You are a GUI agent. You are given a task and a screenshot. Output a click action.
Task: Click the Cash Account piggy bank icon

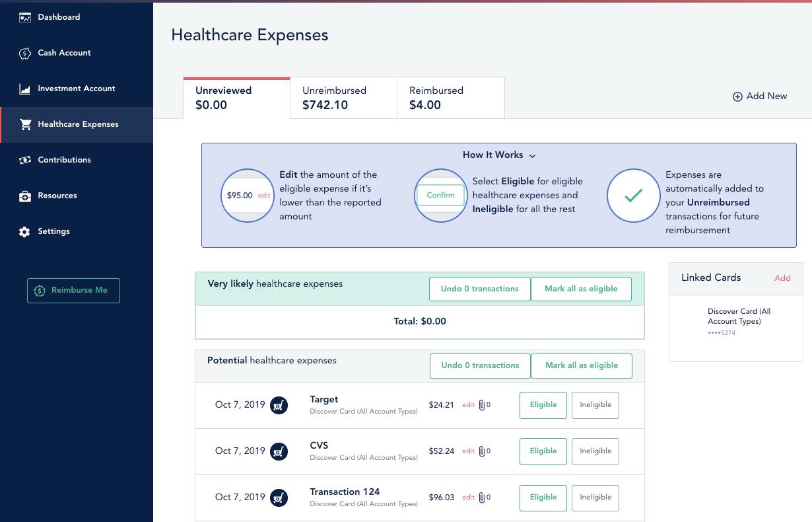(x=24, y=54)
